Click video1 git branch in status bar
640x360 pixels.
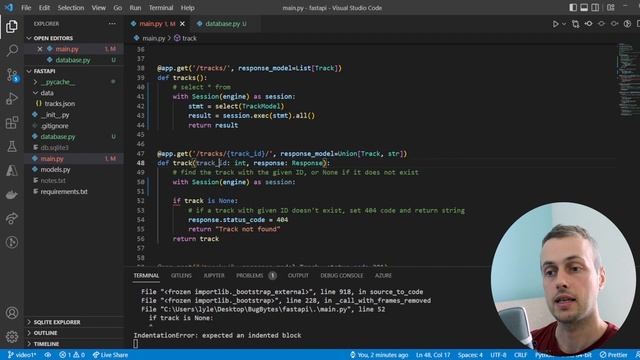tap(22, 355)
